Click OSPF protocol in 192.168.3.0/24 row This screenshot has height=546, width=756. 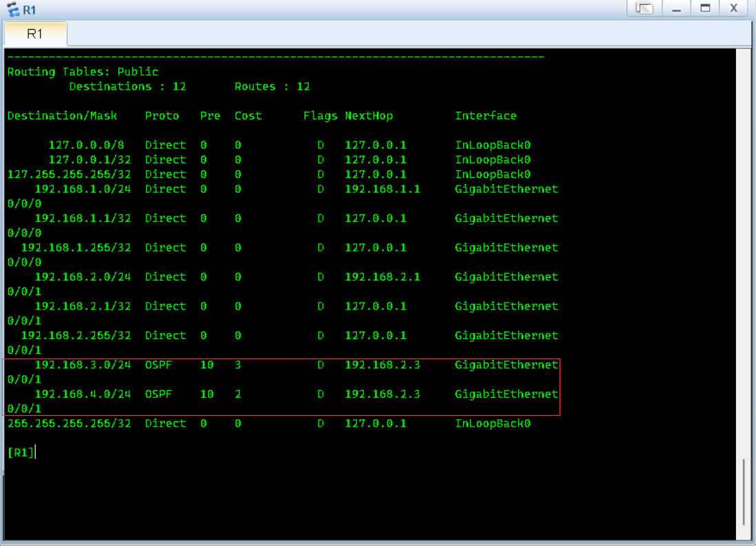[159, 365]
